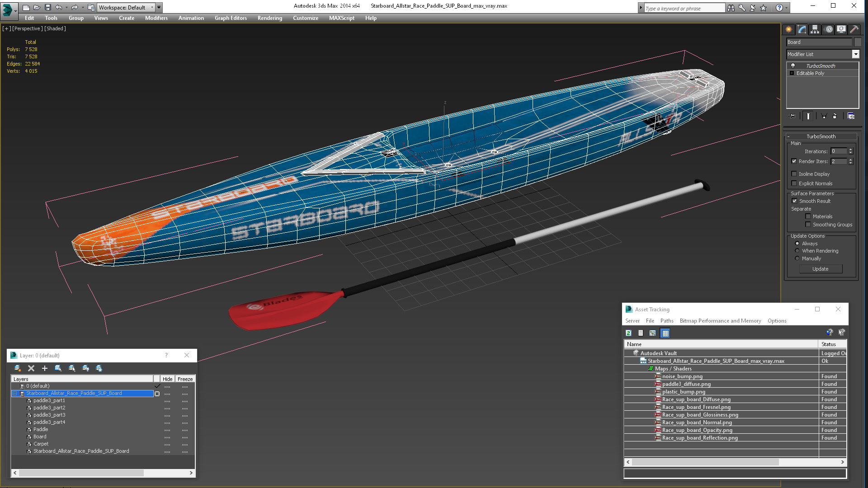
Task: Open the MAXScript menu
Action: (x=342, y=18)
